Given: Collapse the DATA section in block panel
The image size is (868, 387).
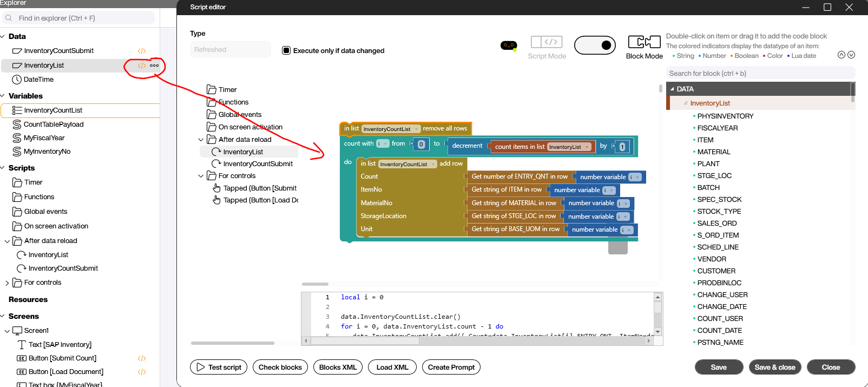Looking at the screenshot, I should tap(673, 89).
